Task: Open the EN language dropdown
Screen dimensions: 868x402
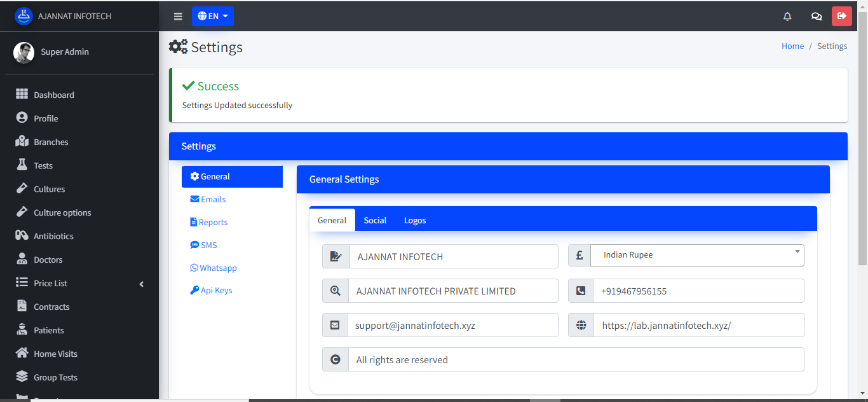Action: click(x=212, y=17)
